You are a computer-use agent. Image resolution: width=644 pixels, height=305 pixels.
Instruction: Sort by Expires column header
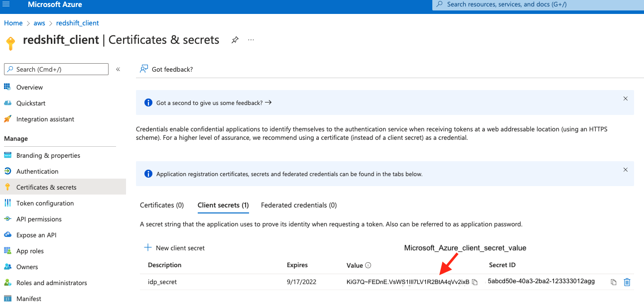(297, 265)
